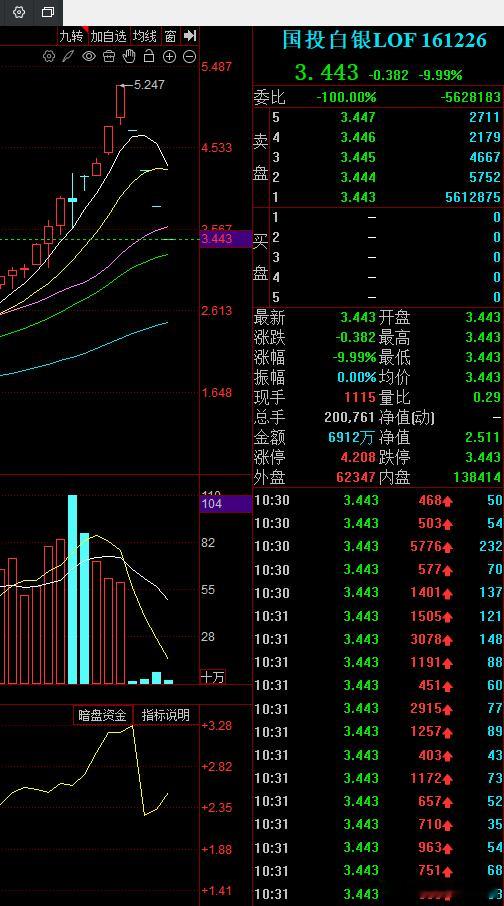504x906 pixels.
Task: Click the tallest cyan volume bar
Action: click(x=72, y=589)
